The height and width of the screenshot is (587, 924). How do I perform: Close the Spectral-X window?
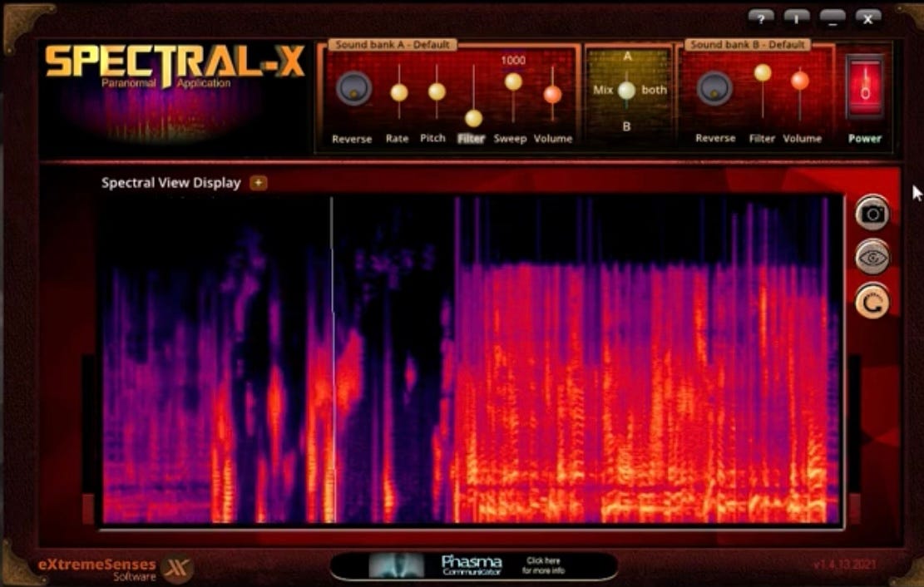pos(868,19)
